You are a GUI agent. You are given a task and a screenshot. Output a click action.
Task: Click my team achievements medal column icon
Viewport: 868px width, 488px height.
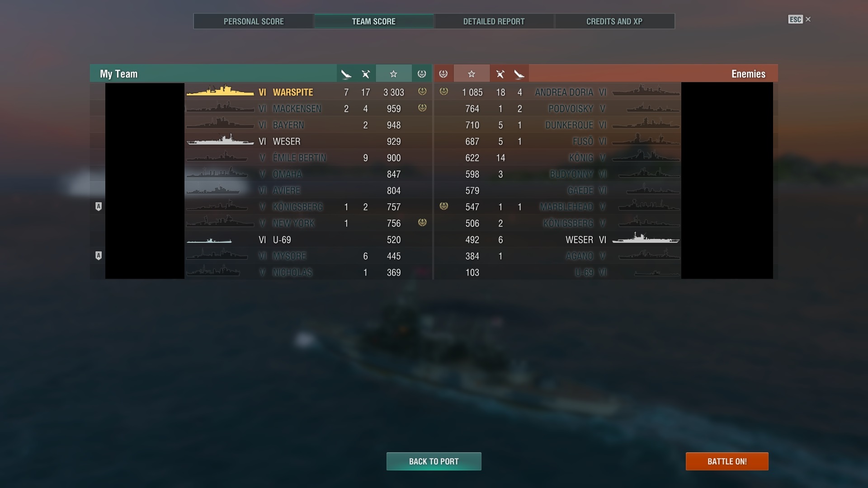point(422,74)
